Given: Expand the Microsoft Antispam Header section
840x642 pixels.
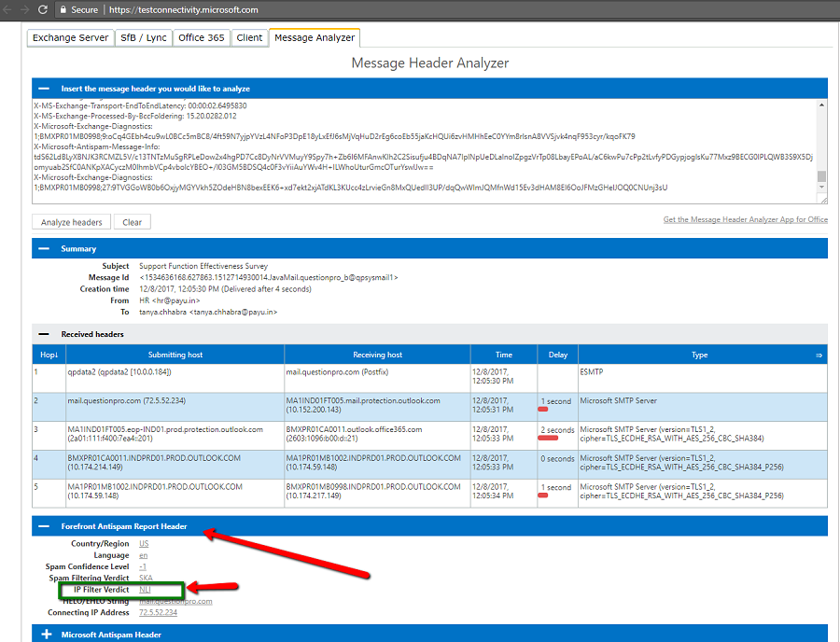Looking at the screenshot, I should click(46, 635).
